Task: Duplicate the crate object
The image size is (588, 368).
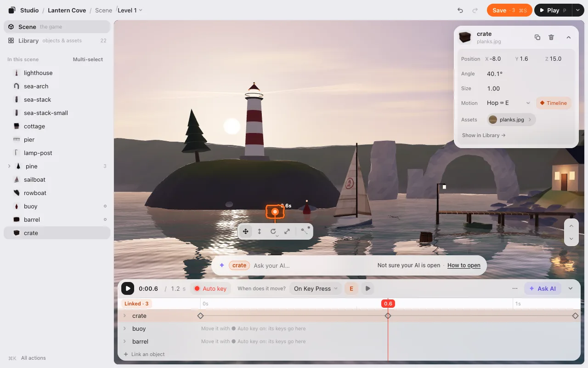Action: click(537, 37)
